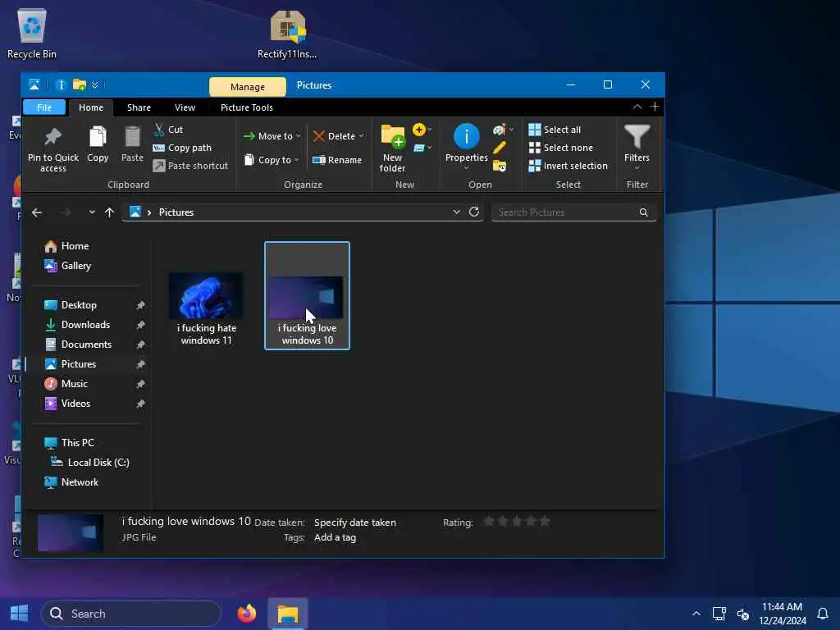
Task: Click the red Delete command
Action: [335, 136]
